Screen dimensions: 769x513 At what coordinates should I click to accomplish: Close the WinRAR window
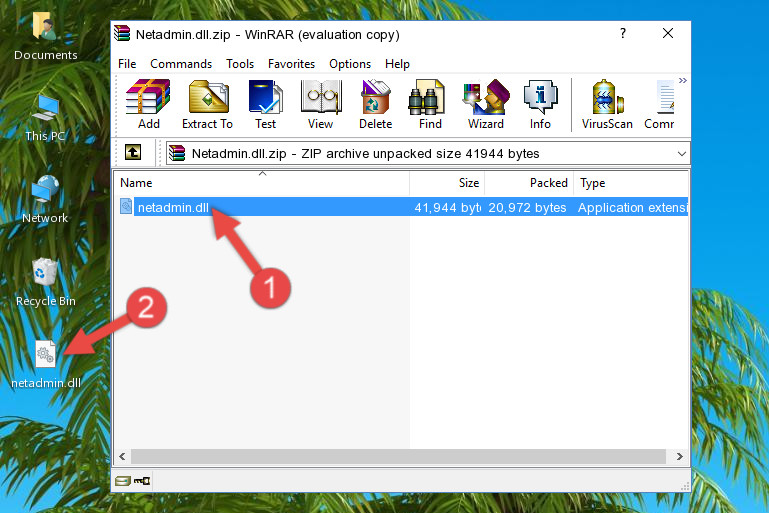(667, 33)
